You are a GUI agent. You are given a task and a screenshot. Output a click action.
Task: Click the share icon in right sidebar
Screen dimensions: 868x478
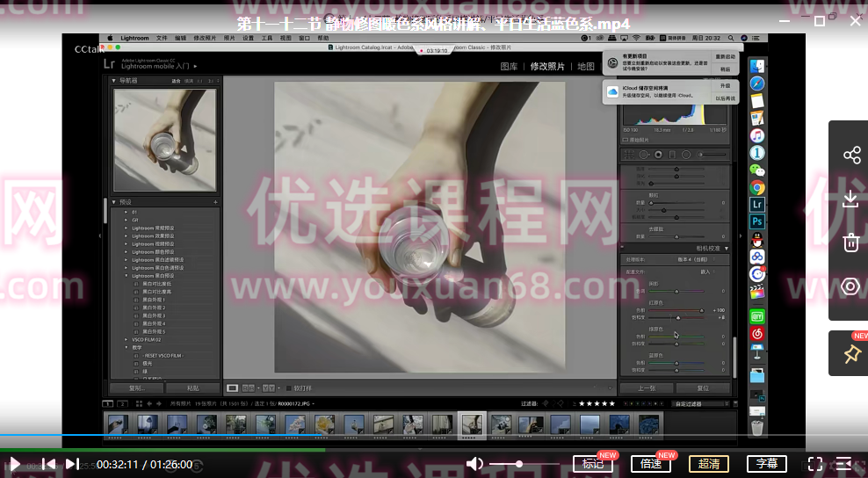tap(850, 156)
